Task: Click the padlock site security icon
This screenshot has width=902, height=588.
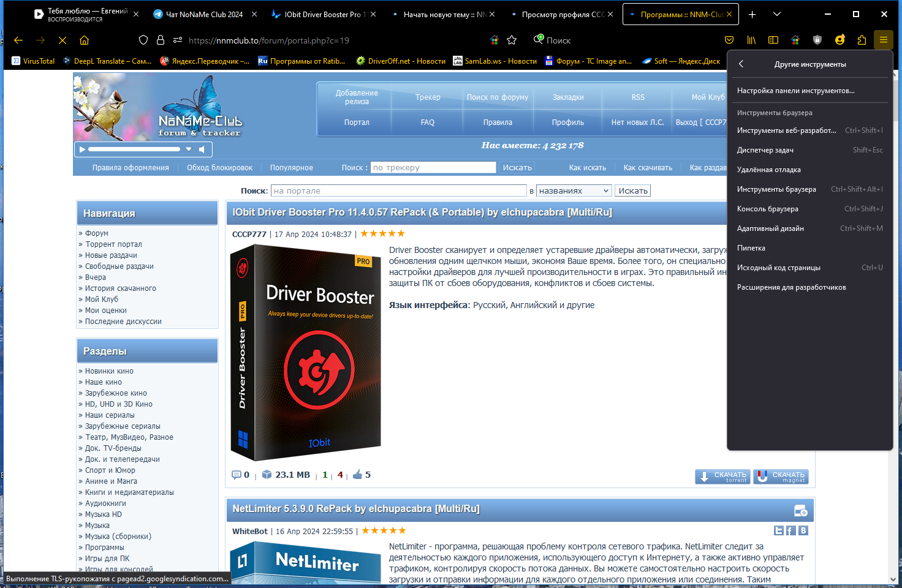Action: coord(161,40)
